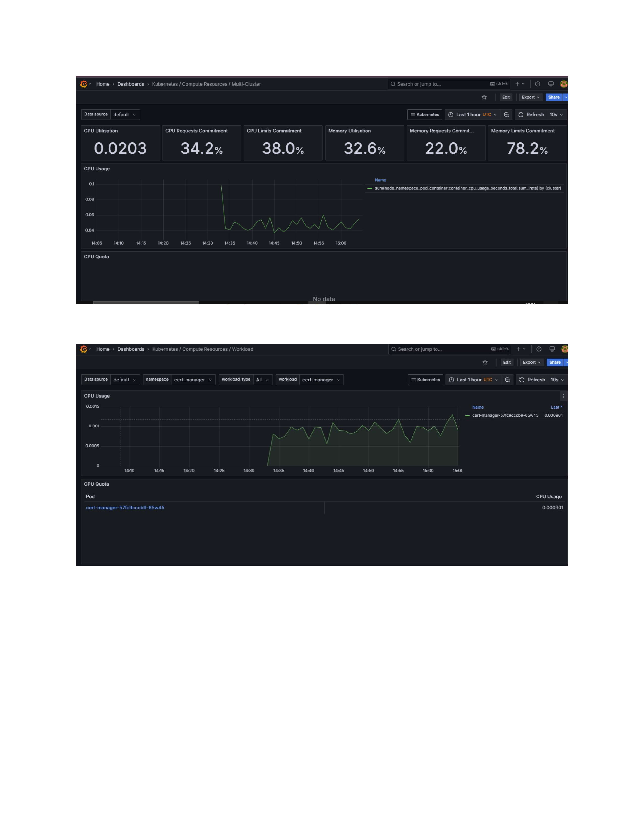Open the help icon in Workload dashboard
Viewport: 644px width, 834px height.
coord(539,349)
